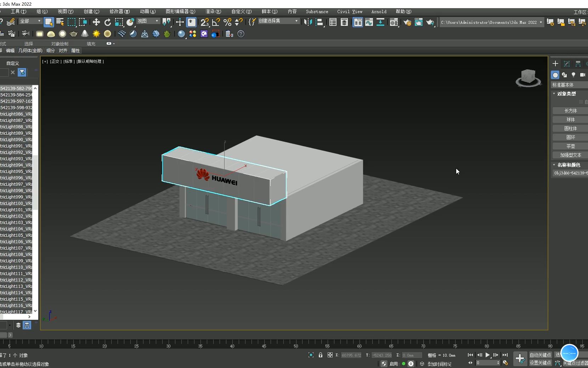
Task: Open selection filter '全部' dropdown
Action: click(x=30, y=21)
